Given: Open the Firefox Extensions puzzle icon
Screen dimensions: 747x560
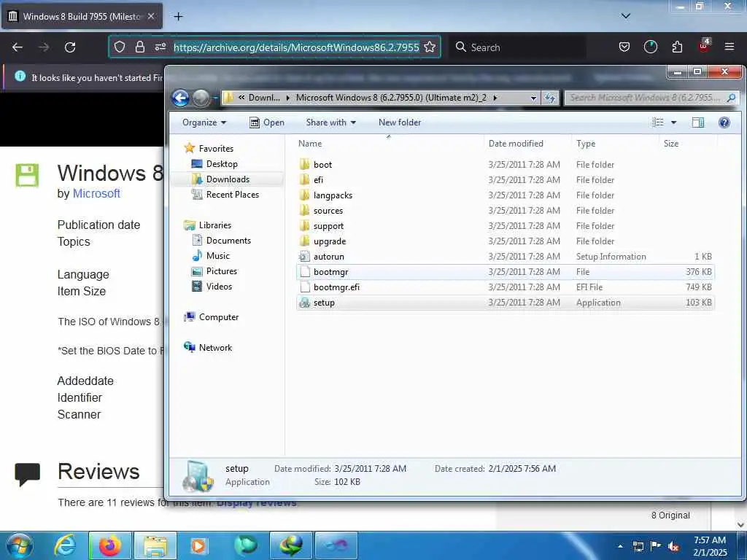Looking at the screenshot, I should click(677, 47).
